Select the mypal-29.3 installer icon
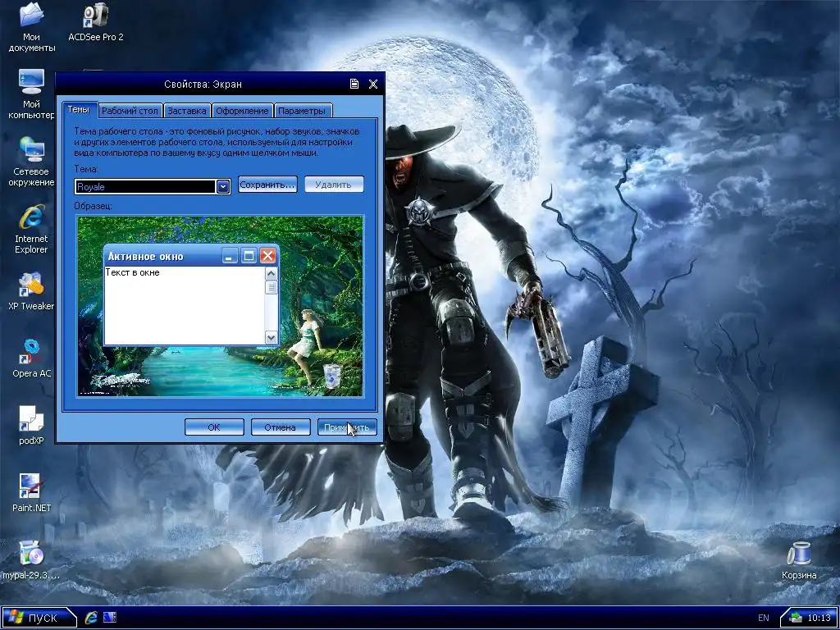 click(31, 559)
